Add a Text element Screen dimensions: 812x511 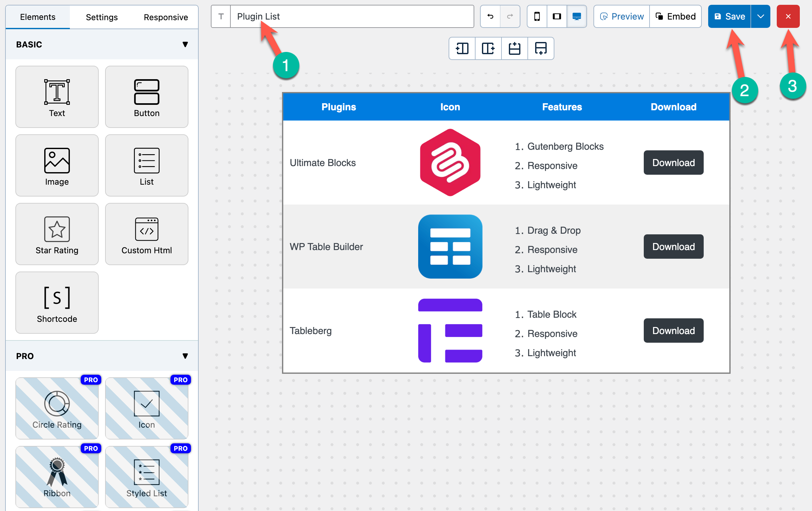point(57,97)
